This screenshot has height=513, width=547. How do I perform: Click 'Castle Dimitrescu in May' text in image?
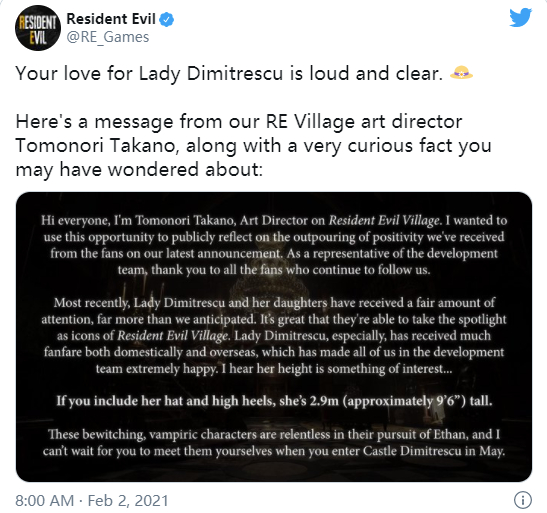coord(434,451)
